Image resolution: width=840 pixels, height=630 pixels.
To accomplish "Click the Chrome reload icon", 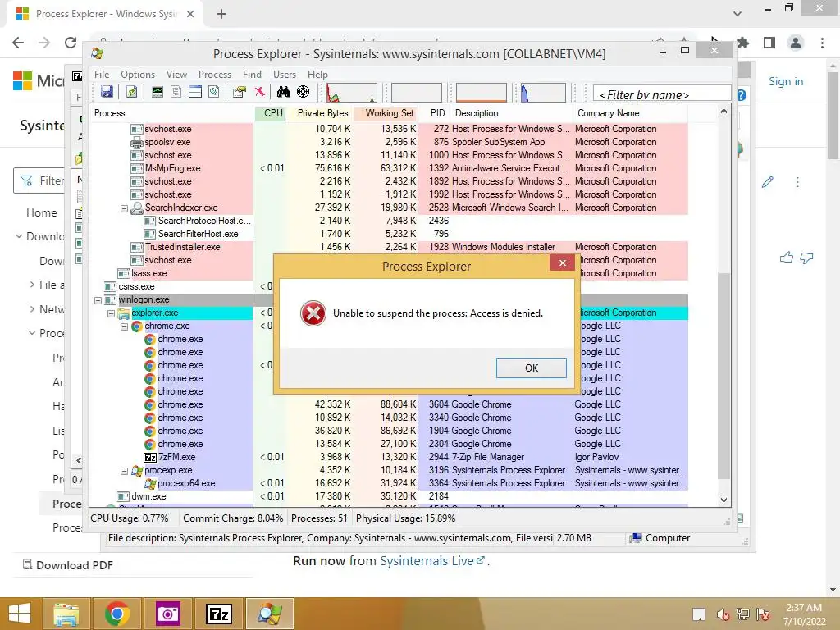I will click(71, 43).
